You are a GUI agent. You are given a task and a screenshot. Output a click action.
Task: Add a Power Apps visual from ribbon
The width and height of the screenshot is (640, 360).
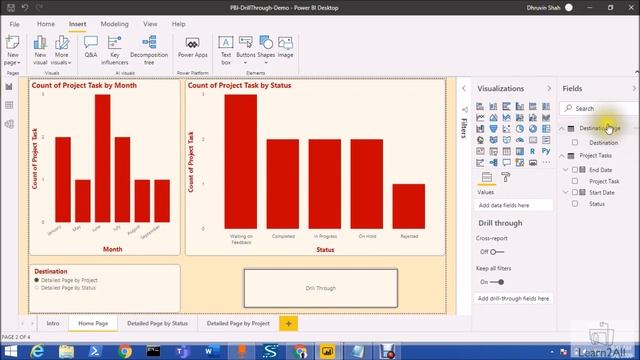click(x=193, y=47)
